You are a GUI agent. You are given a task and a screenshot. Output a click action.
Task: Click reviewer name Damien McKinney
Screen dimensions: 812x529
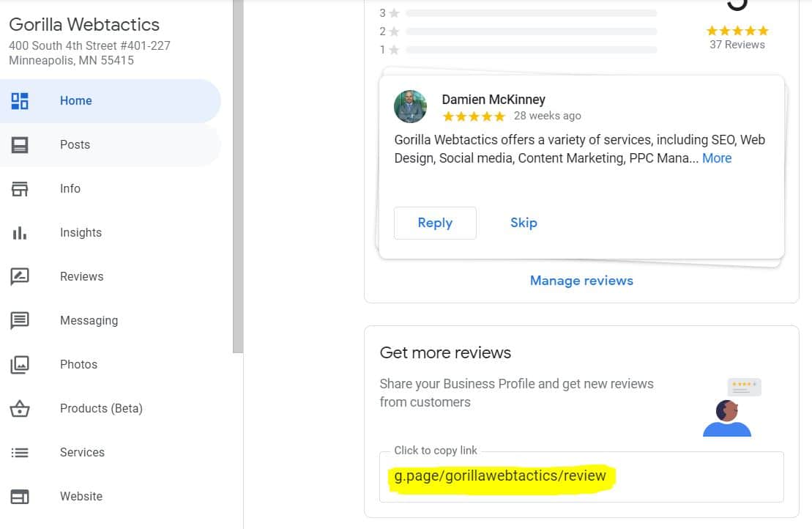pyautogui.click(x=493, y=100)
